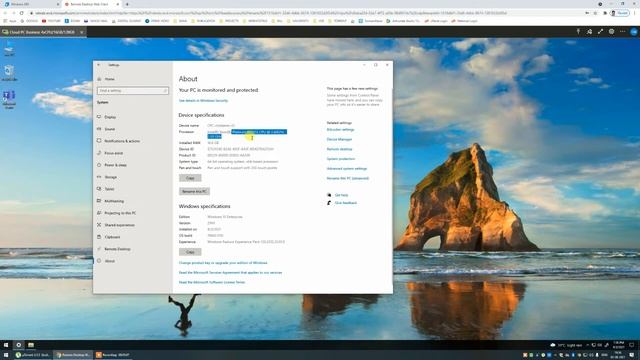Click the Get help link
640x360 pixels.
click(x=341, y=195)
